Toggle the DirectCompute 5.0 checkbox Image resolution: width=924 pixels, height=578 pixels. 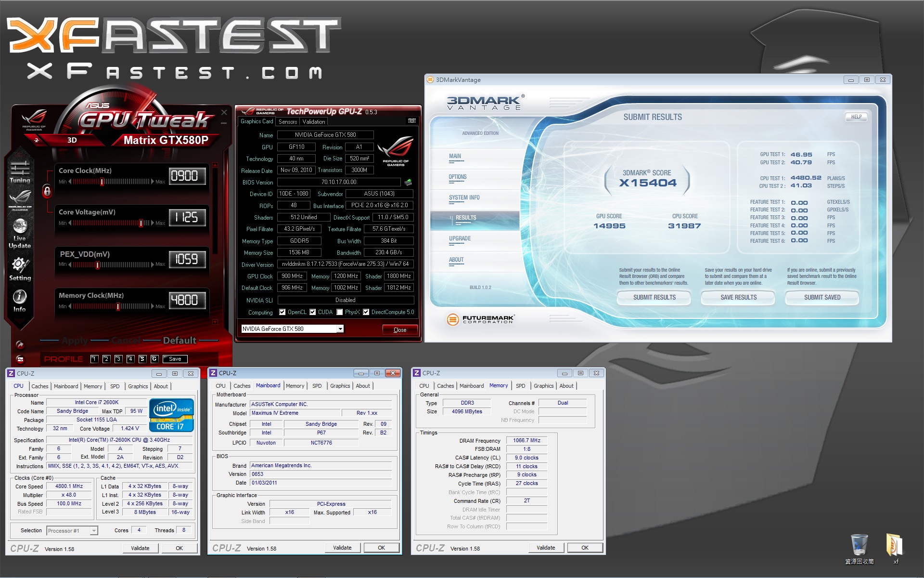click(x=366, y=312)
